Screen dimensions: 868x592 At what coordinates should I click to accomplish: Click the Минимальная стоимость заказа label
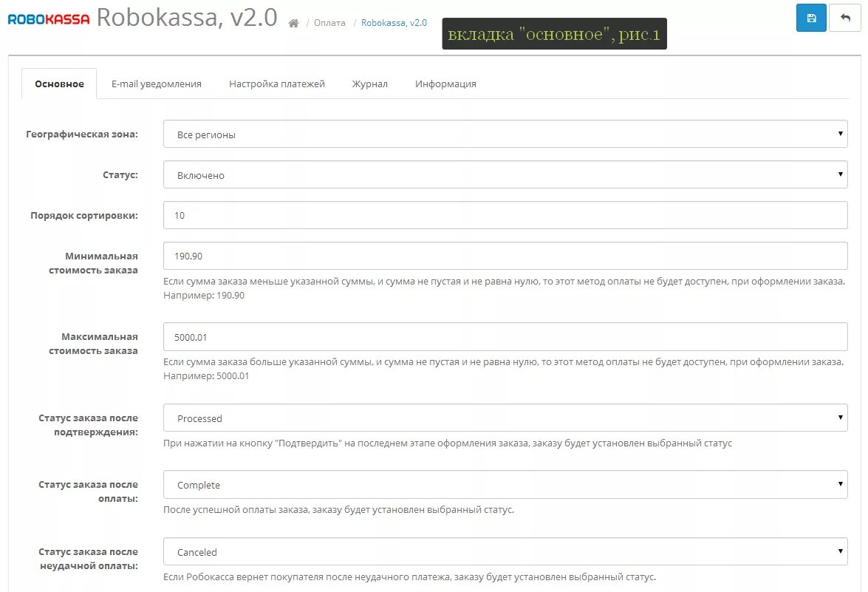pos(93,263)
